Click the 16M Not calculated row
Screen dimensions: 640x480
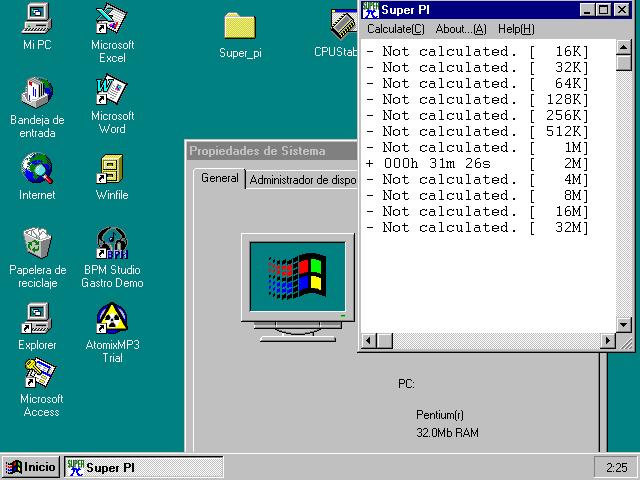pos(477,211)
